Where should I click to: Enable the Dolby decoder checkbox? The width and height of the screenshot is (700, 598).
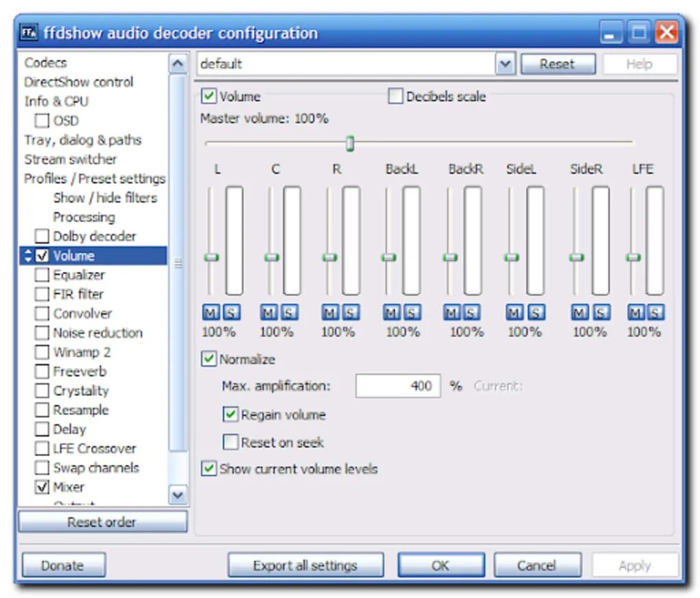[42, 235]
